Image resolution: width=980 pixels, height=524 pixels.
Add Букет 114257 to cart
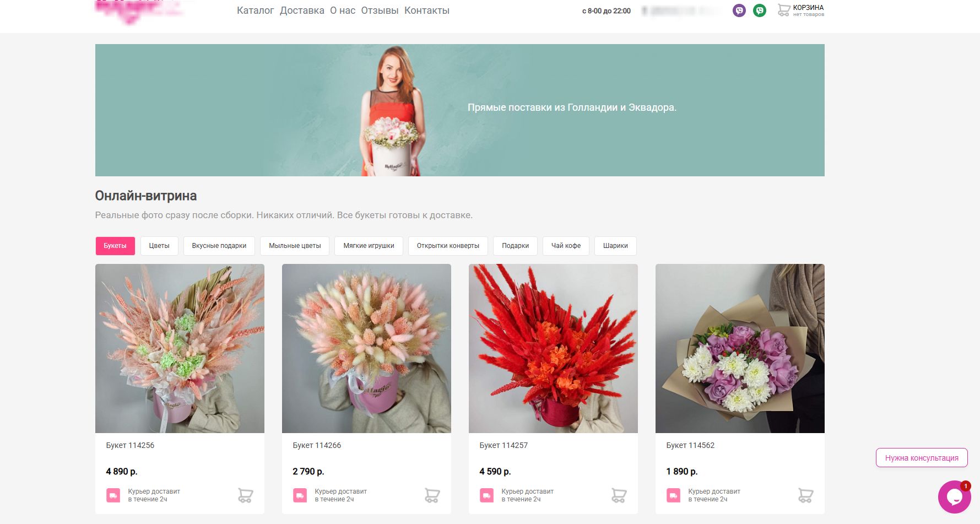pos(619,495)
